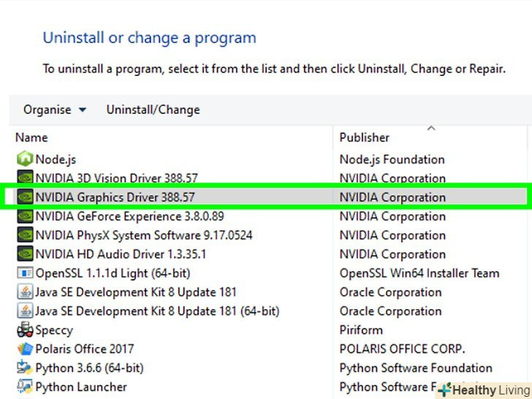Select NVIDIA GeForce Experience 3.8.0.89 text
This screenshot has width=532, height=399.
click(x=129, y=216)
